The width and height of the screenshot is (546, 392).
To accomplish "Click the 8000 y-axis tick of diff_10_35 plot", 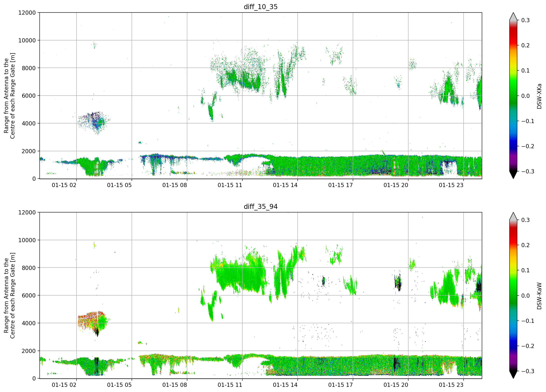I will coord(29,68).
